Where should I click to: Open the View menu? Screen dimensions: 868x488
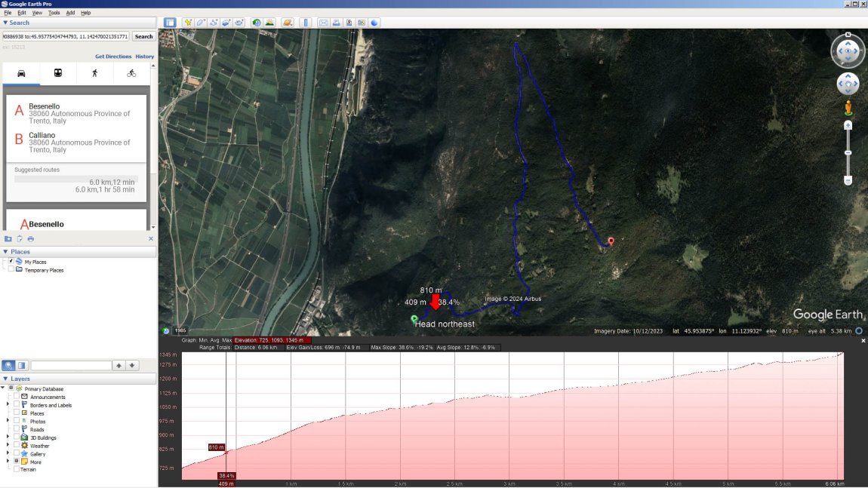[x=38, y=13]
